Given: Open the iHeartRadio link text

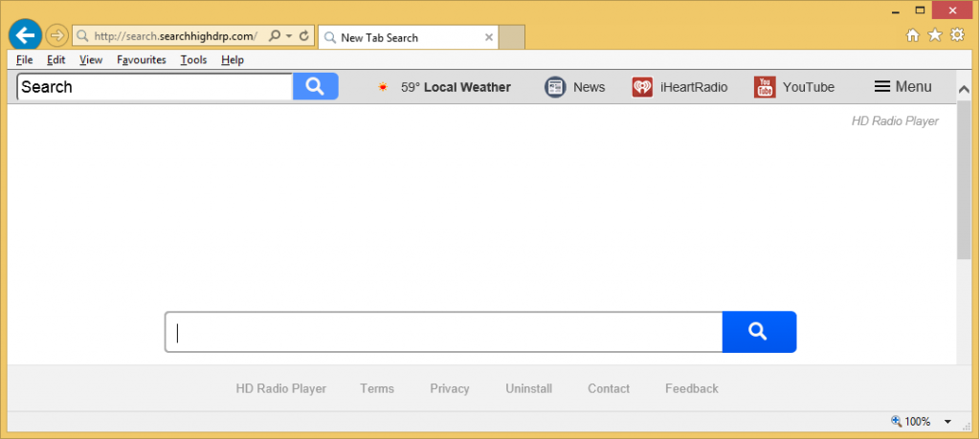Looking at the screenshot, I should 694,87.
